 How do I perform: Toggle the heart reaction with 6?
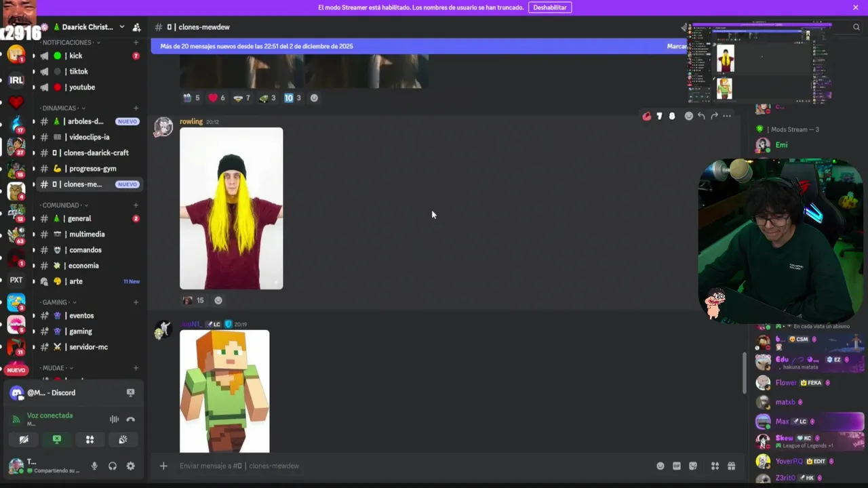pos(216,98)
